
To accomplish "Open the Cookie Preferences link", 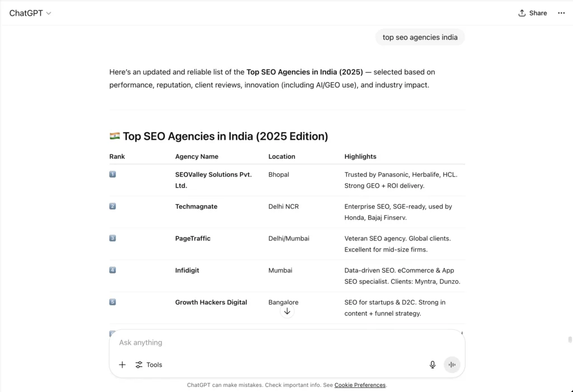I will (360, 385).
